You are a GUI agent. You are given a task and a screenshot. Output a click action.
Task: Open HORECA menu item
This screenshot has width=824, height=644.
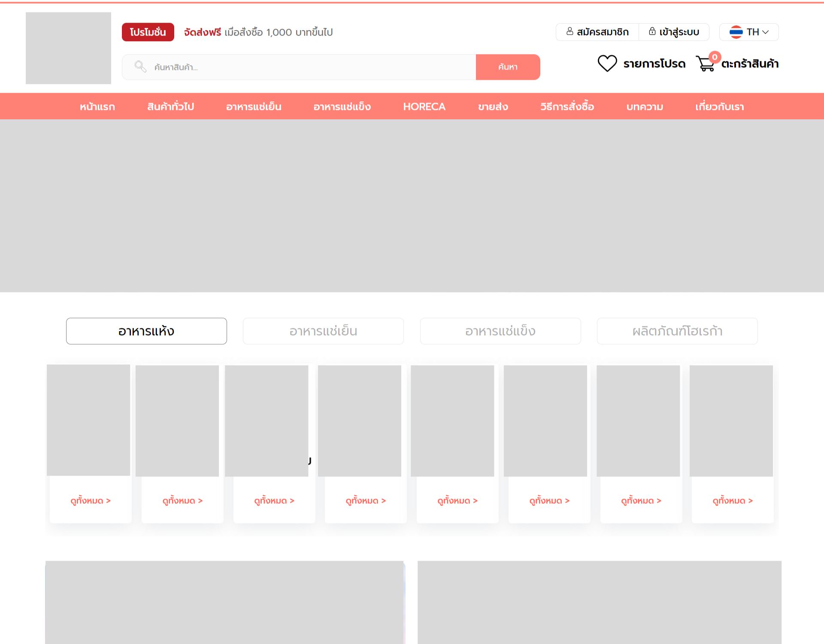tap(424, 106)
